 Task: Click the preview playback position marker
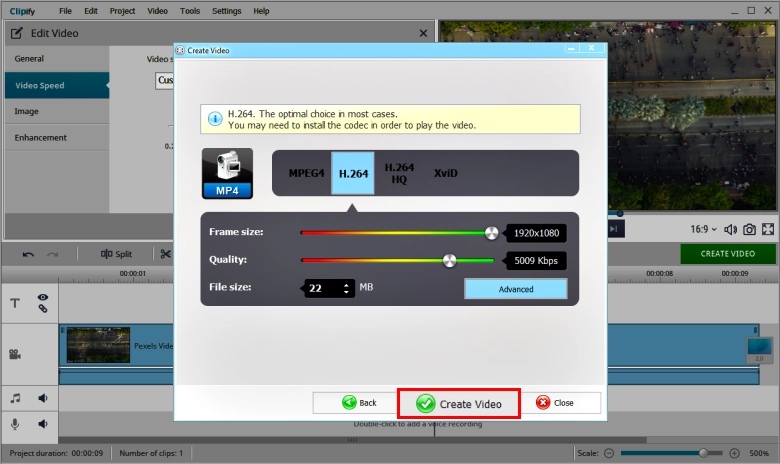pos(620,214)
